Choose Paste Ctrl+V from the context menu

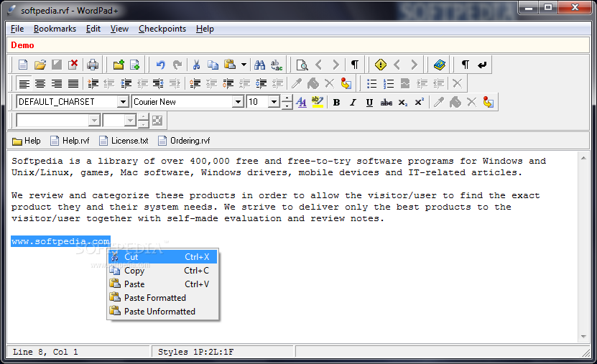tap(162, 284)
